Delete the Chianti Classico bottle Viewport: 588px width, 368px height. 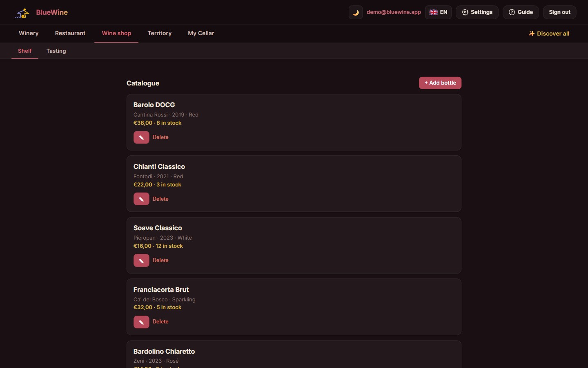pos(160,199)
